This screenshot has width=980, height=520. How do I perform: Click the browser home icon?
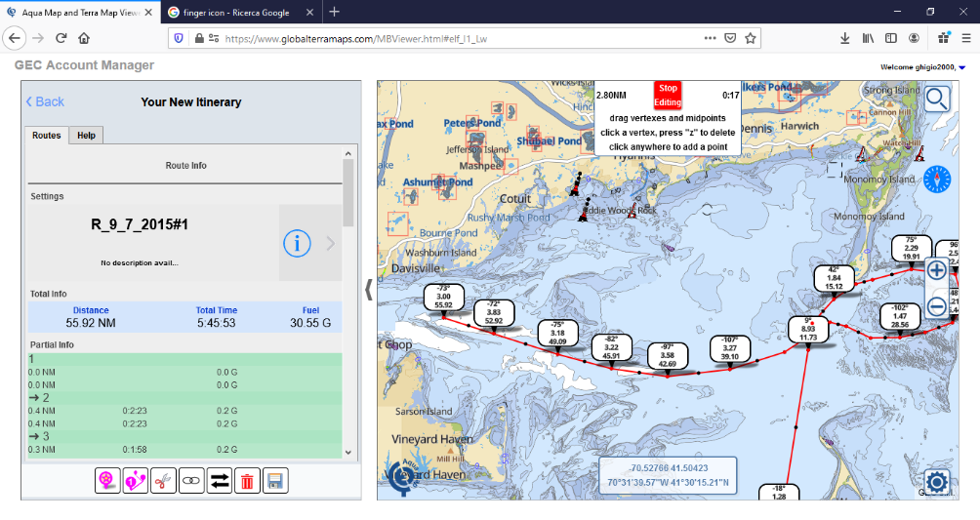coord(84,38)
